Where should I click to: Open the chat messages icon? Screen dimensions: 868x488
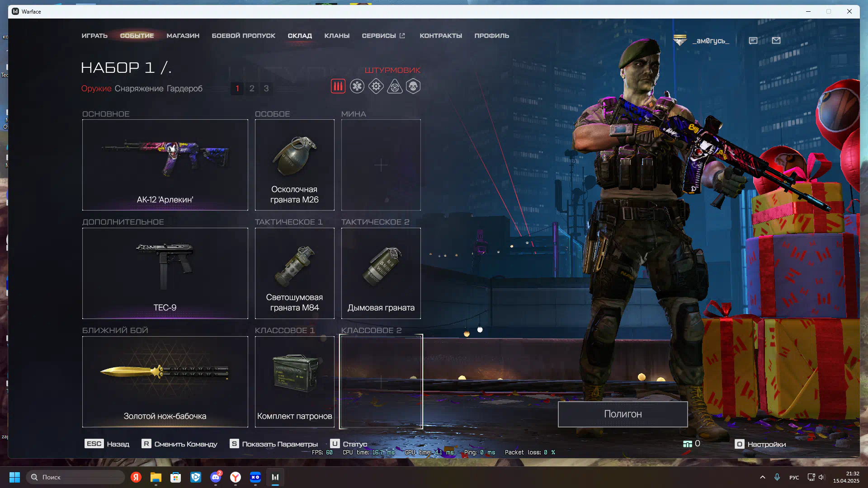click(753, 41)
